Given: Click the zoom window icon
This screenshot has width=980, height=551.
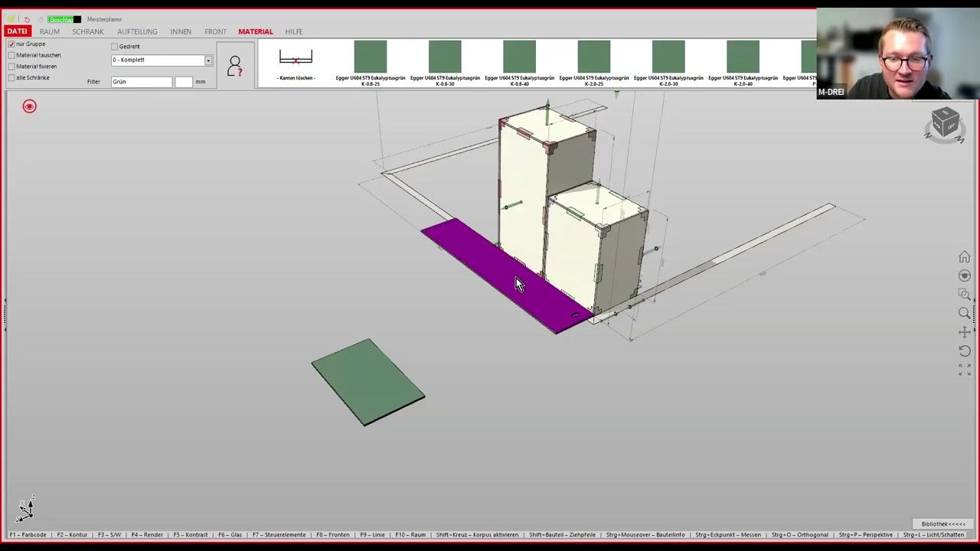Looking at the screenshot, I should click(x=965, y=295).
